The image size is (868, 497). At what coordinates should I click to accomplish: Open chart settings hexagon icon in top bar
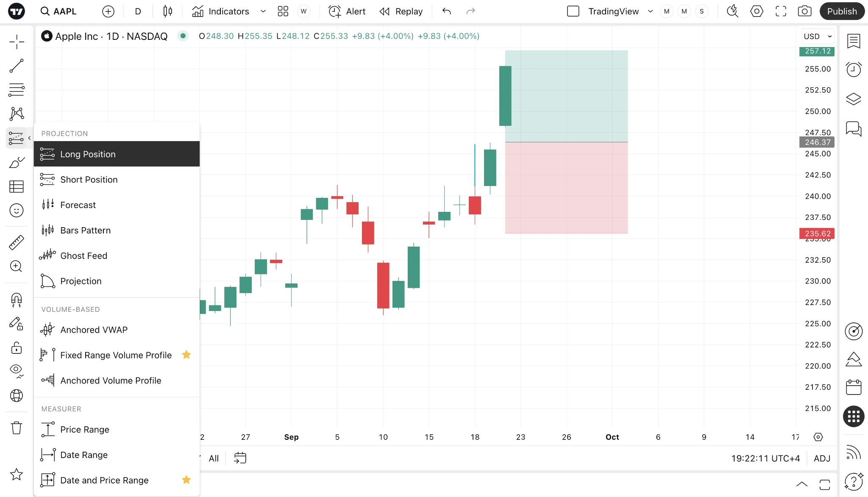coord(757,11)
